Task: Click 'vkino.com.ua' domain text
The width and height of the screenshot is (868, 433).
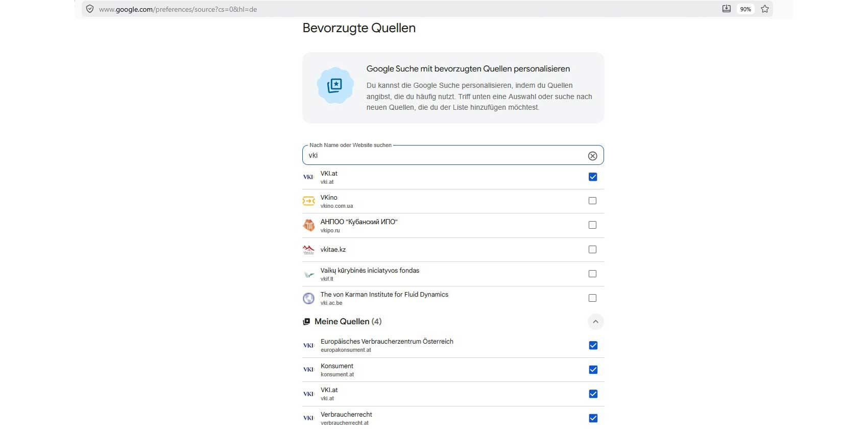Action: (336, 206)
